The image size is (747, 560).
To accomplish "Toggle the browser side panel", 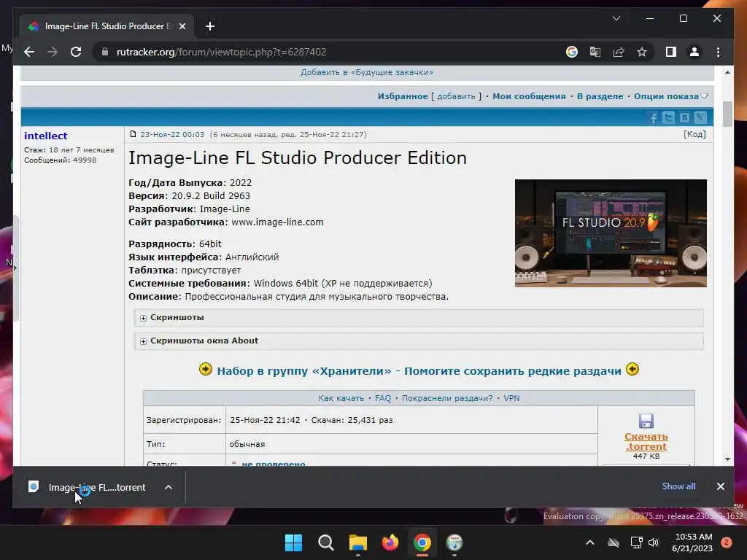I will point(671,52).
